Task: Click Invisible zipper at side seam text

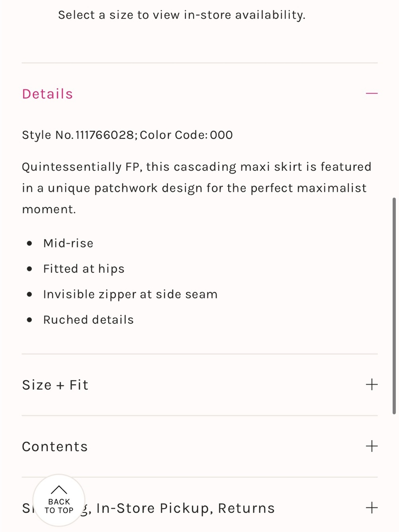Action: point(130,294)
